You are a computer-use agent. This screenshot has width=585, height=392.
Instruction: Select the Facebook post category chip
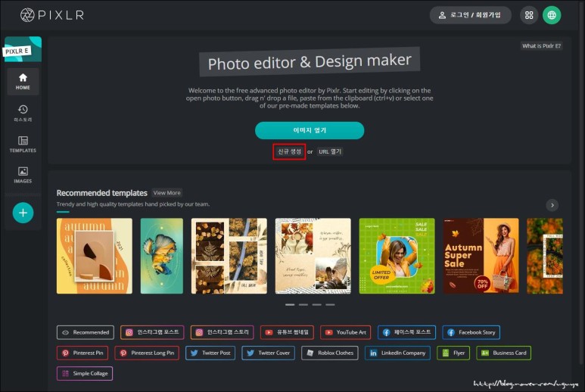click(406, 332)
